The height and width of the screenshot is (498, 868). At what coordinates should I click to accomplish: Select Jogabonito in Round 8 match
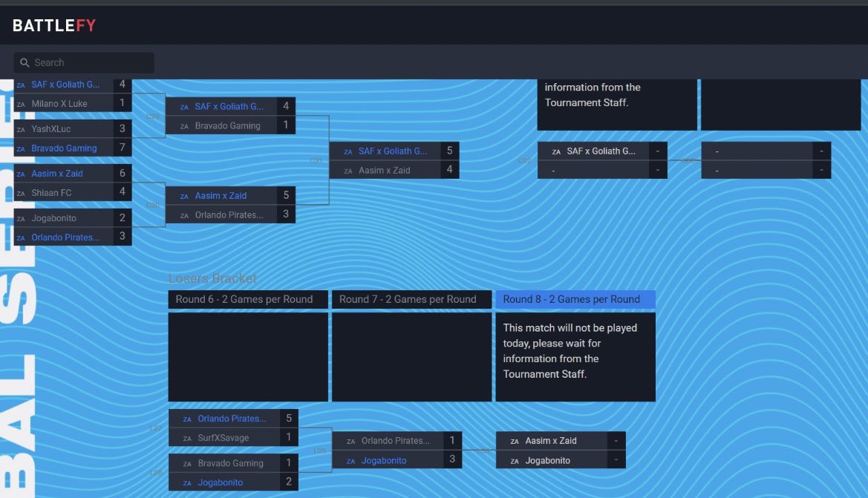[561, 460]
